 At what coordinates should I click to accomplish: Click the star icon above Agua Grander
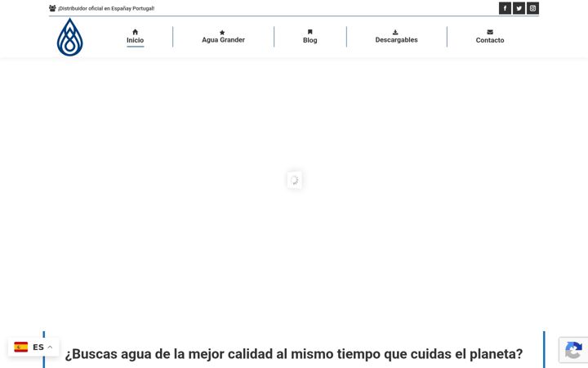point(222,33)
